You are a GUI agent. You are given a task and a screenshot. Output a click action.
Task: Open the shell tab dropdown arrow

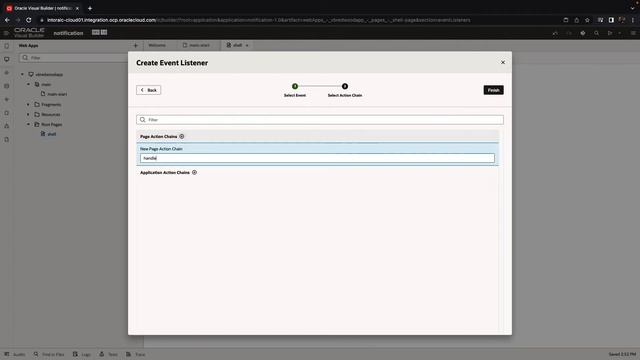point(247,45)
